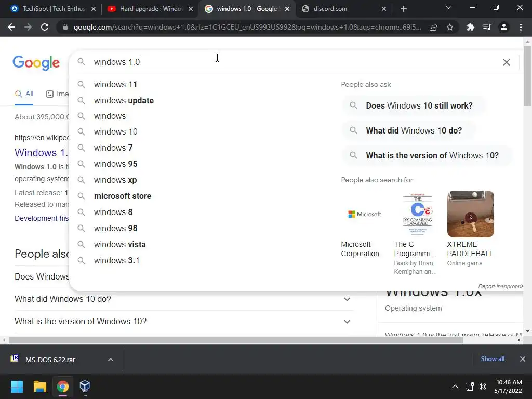Open the Chrome profile avatar

coord(504,27)
